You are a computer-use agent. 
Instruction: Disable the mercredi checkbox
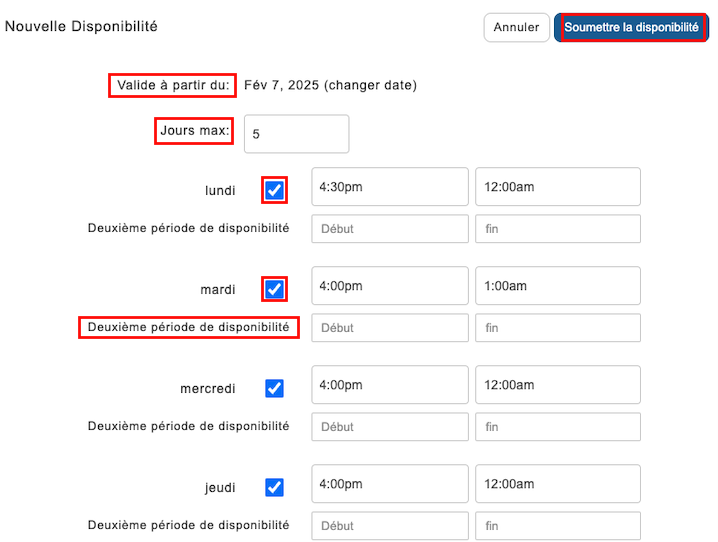(x=274, y=388)
